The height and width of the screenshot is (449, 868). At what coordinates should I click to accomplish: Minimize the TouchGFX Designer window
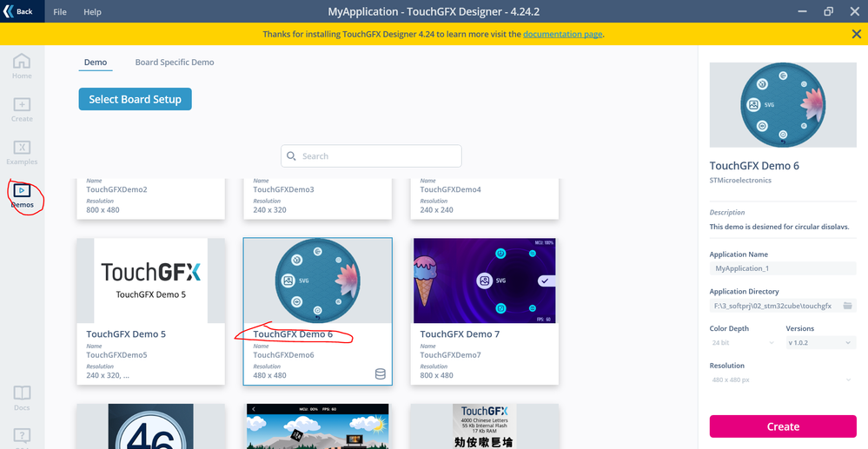click(802, 11)
